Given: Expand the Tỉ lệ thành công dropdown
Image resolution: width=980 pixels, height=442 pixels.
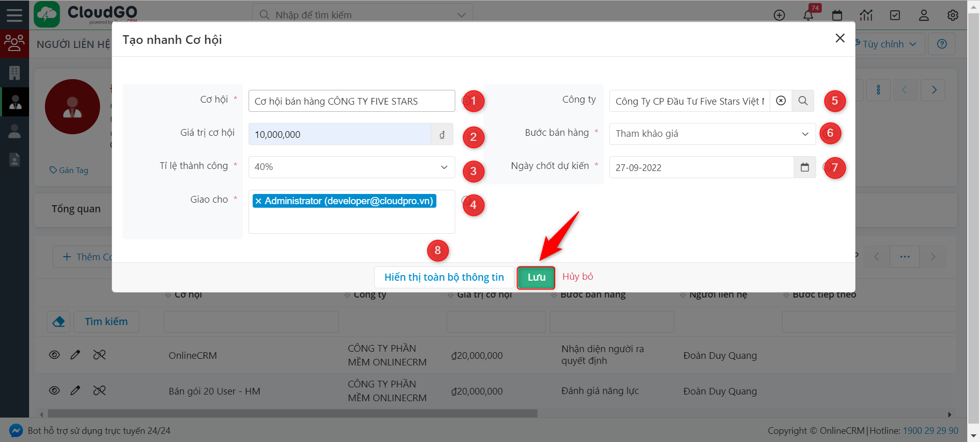Looking at the screenshot, I should point(444,167).
